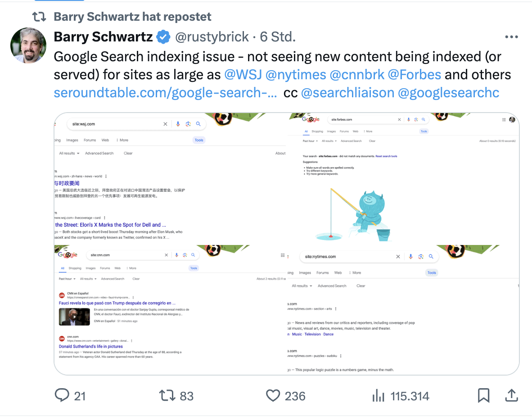Bookmark this tweet
Image resolution: width=532 pixels, height=417 pixels.
click(x=484, y=395)
